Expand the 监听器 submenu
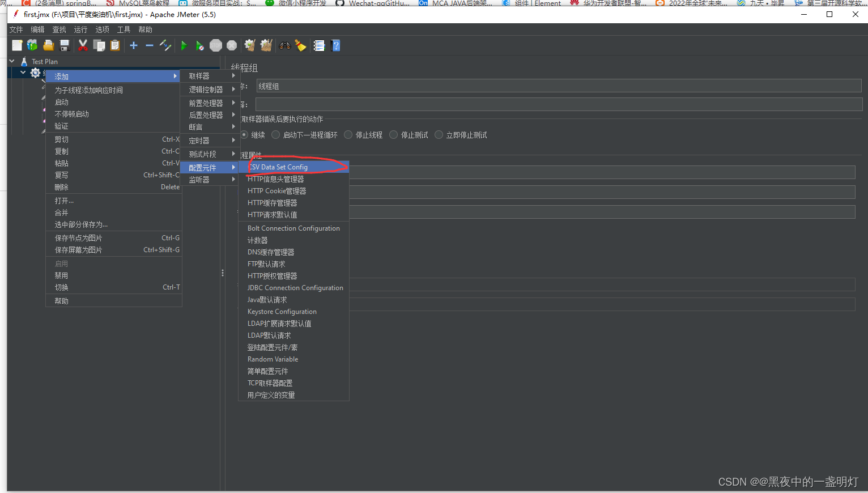This screenshot has width=868, height=493. pos(210,180)
